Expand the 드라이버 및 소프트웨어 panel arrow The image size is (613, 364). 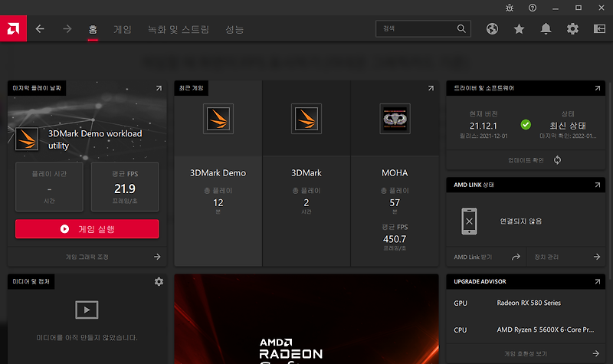pos(598,88)
